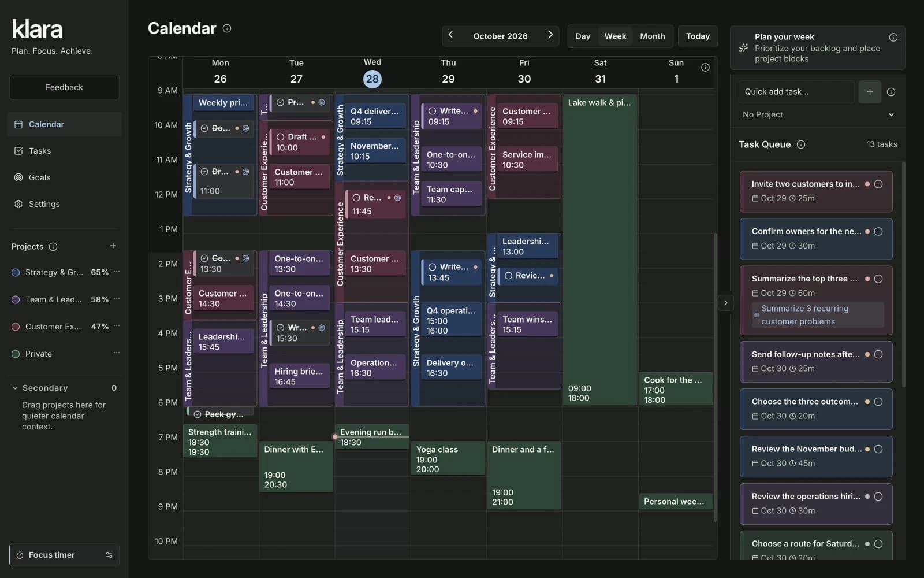Jump to Today
The width and height of the screenshot is (924, 578).
click(698, 36)
